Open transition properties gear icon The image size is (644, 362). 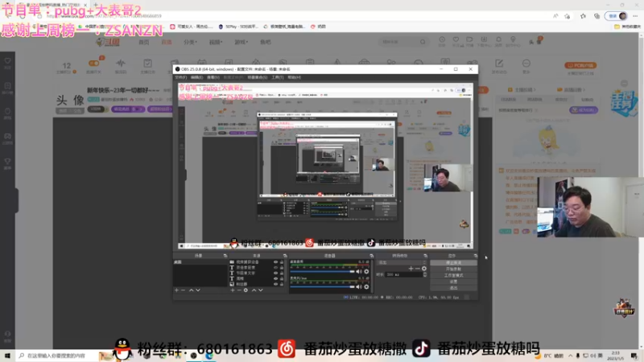pos(424,269)
